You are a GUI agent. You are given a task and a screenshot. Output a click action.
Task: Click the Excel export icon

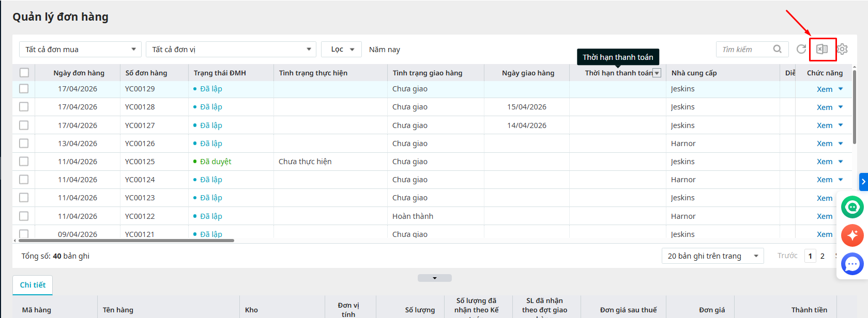[822, 49]
